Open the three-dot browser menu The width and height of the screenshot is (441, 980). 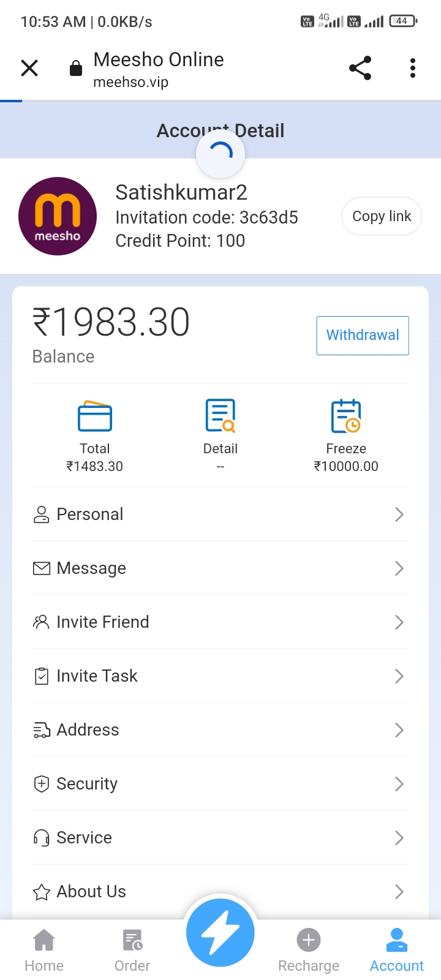[413, 68]
